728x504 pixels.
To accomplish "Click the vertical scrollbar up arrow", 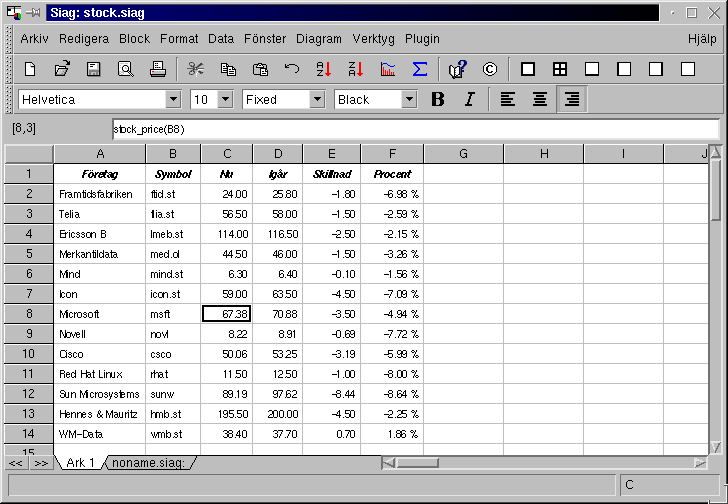I will pos(715,152).
